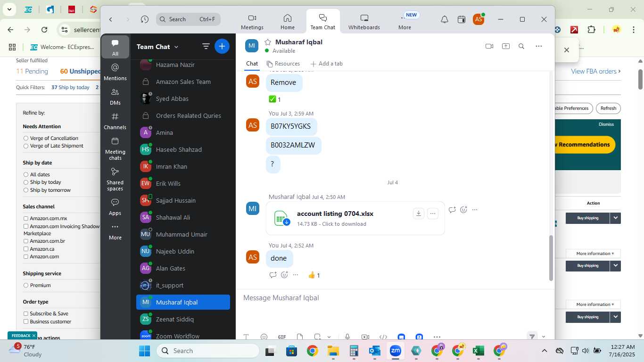Insert code snippet in composer
The height and width of the screenshot is (362, 644).
click(383, 337)
